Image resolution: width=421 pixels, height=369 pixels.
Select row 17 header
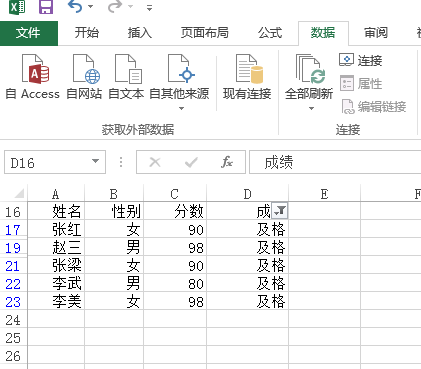pos(13,230)
